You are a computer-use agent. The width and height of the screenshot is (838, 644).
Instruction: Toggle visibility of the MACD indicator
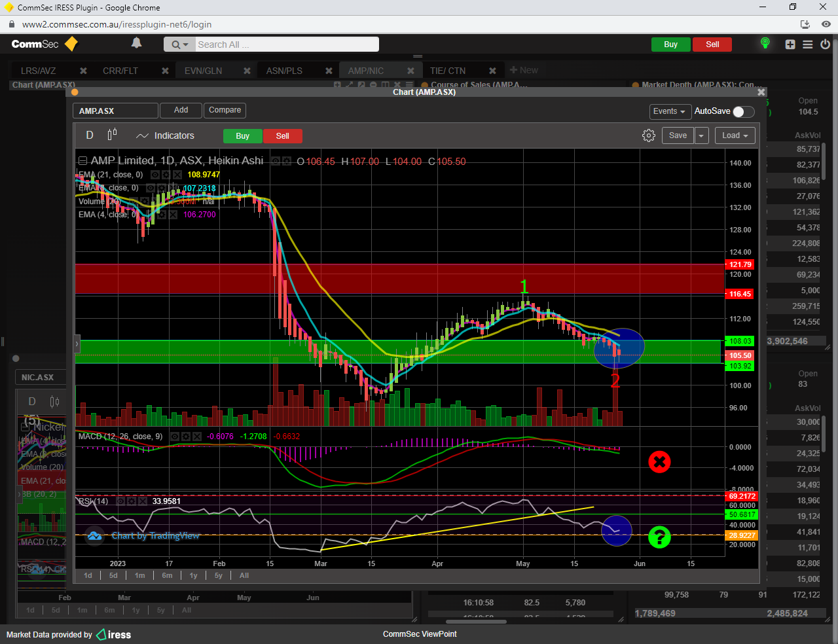pyautogui.click(x=175, y=437)
